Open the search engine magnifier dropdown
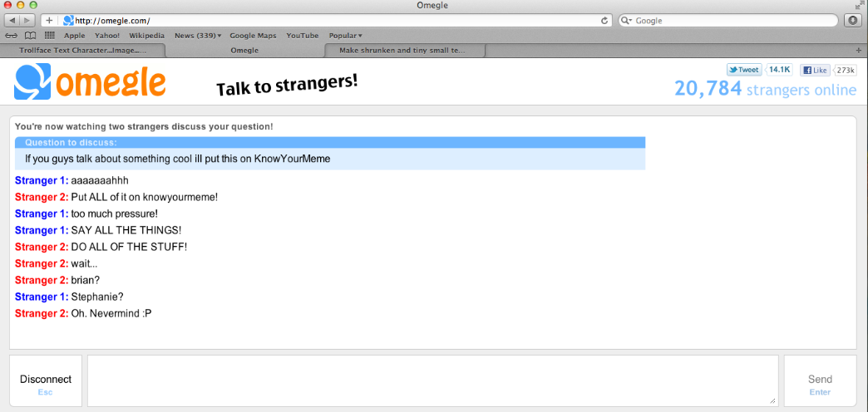The height and width of the screenshot is (412, 868). click(x=628, y=20)
